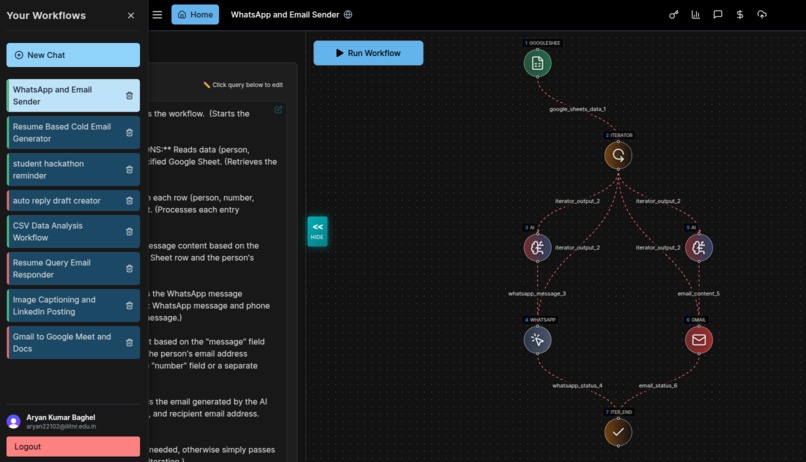
Task: Select the Google Sheets node
Action: tap(537, 63)
